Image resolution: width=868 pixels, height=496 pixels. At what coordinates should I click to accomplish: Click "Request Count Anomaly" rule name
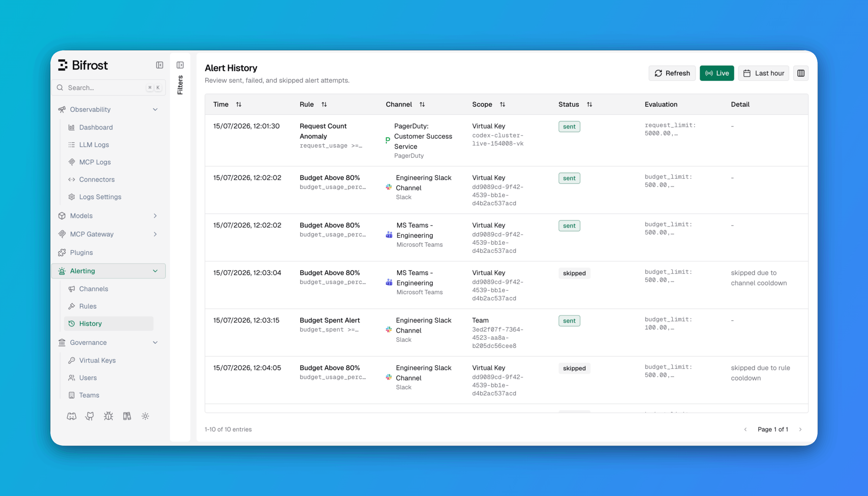click(323, 131)
